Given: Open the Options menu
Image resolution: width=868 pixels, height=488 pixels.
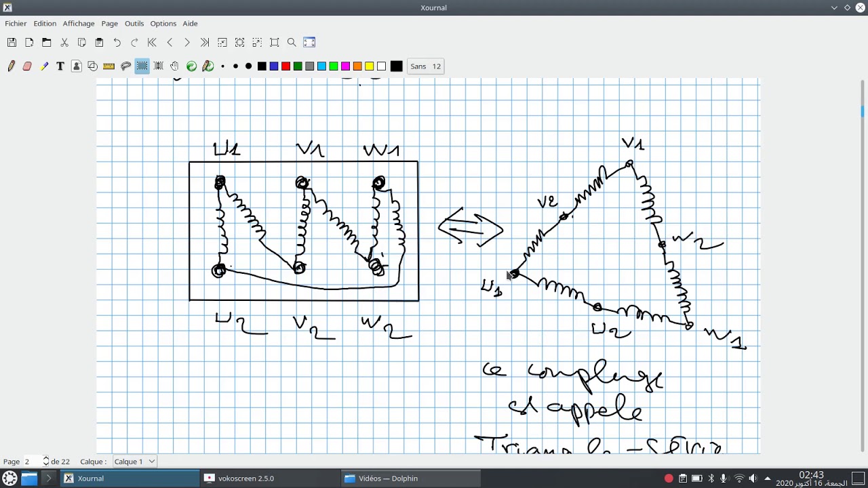Looking at the screenshot, I should pos(163,24).
